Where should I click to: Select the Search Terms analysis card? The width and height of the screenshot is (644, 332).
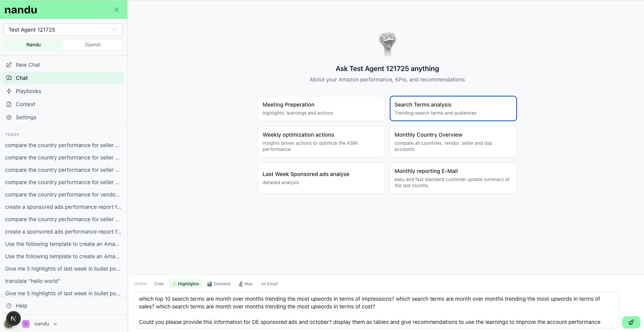(x=453, y=108)
